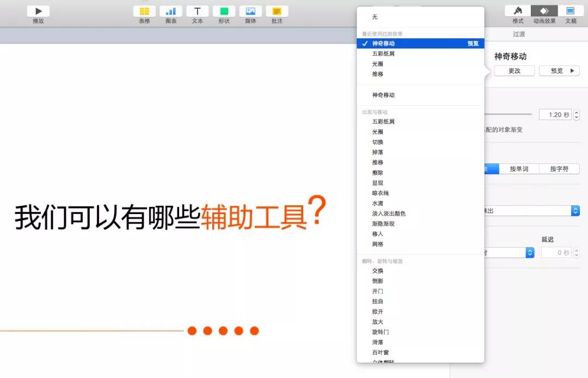Switch to the Document (文稿) inspector
The image size is (588, 378).
coord(571,11)
